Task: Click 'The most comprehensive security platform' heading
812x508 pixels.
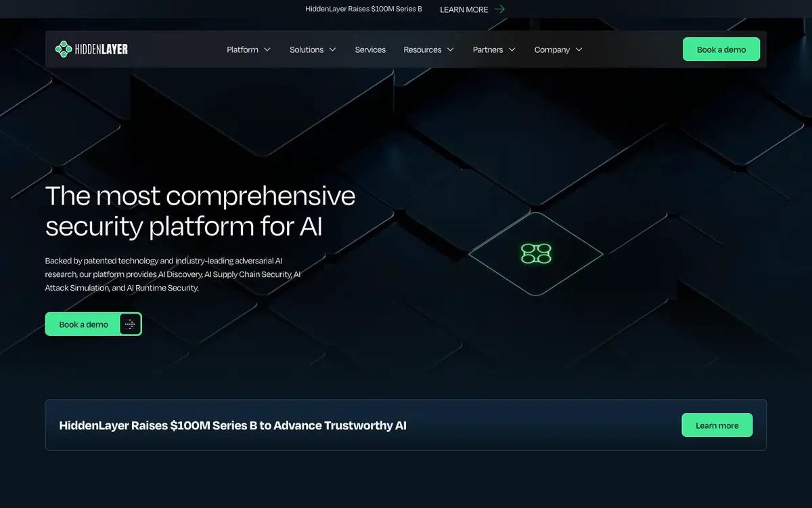Action: [x=200, y=211]
